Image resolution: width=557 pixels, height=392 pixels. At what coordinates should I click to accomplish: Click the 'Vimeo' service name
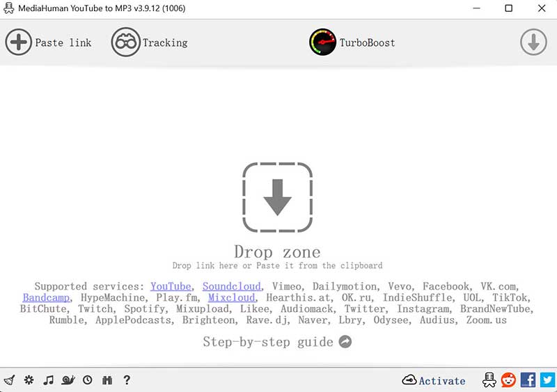tap(286, 286)
